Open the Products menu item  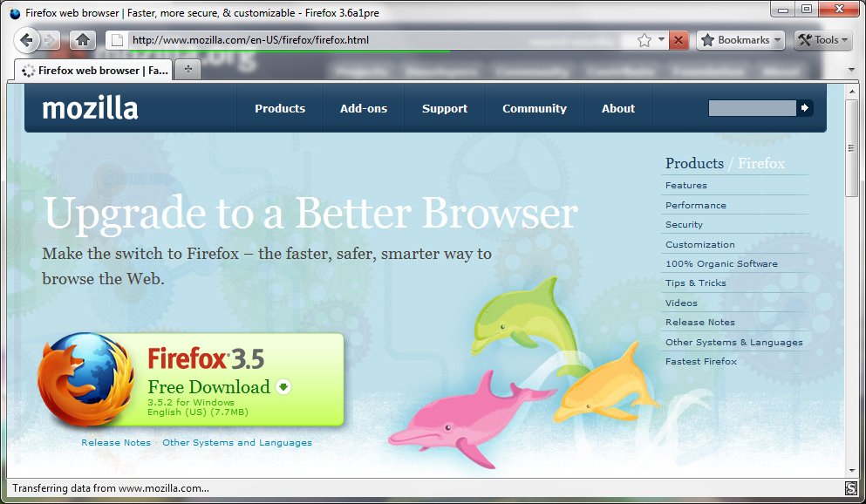click(x=280, y=109)
